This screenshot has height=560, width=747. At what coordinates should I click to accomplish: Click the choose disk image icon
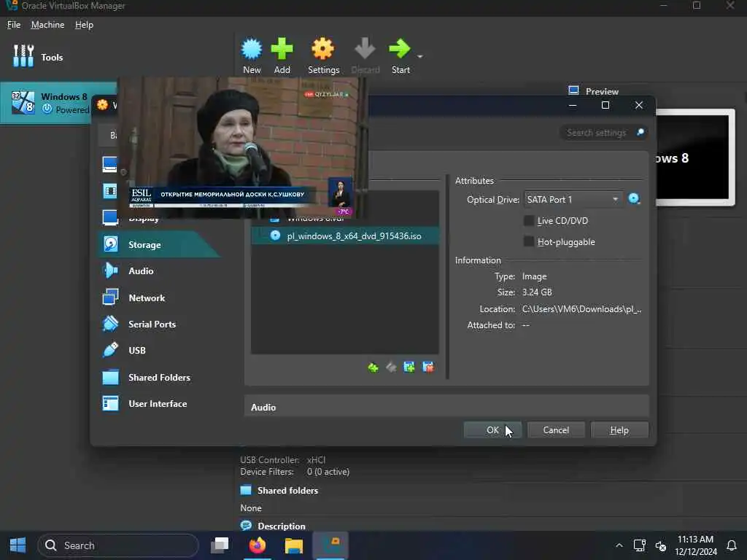634,199
